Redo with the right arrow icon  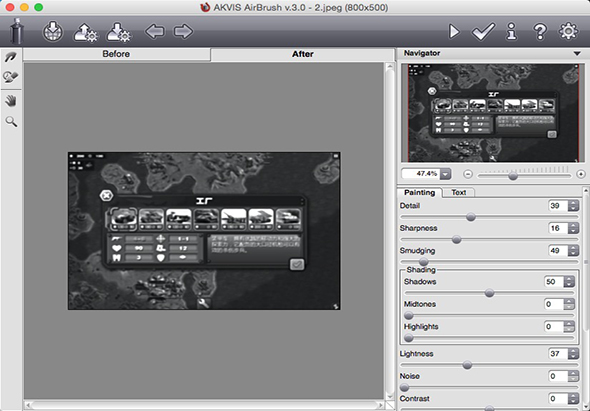coord(183,31)
